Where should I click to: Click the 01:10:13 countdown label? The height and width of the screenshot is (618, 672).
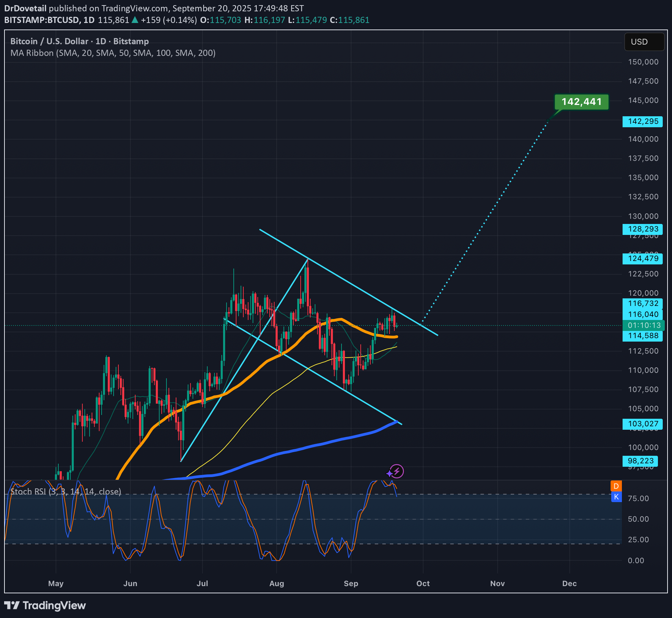point(644,325)
